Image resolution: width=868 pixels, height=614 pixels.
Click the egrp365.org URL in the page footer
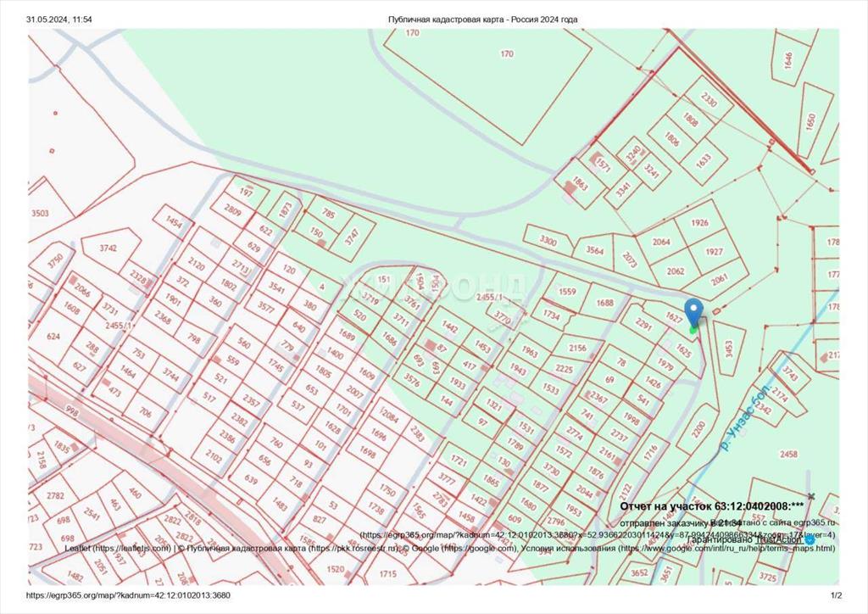pos(129,595)
